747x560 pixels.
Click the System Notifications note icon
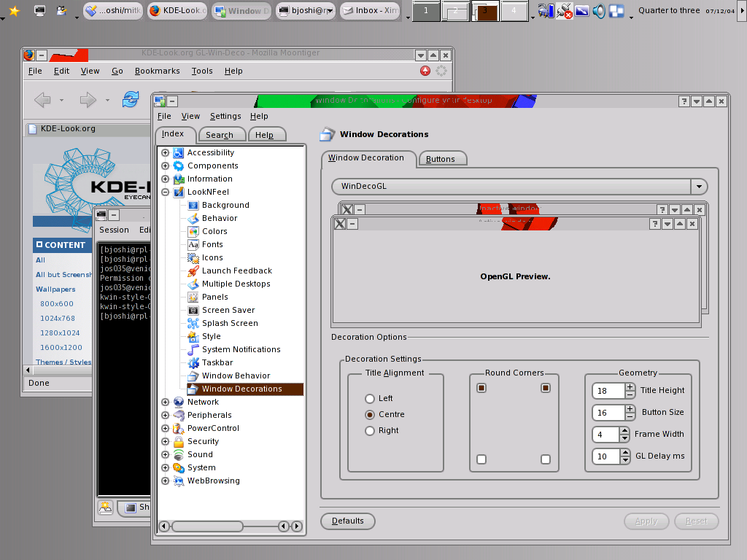point(193,349)
